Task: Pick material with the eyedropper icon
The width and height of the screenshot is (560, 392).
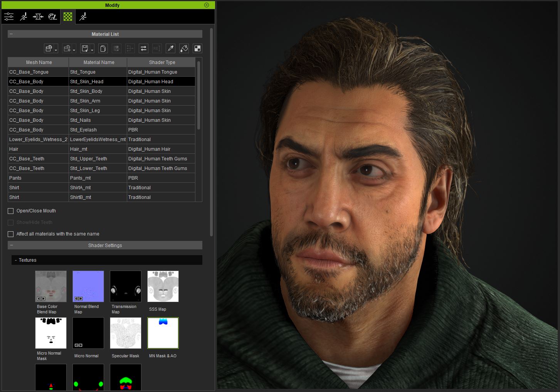Action: click(x=170, y=49)
